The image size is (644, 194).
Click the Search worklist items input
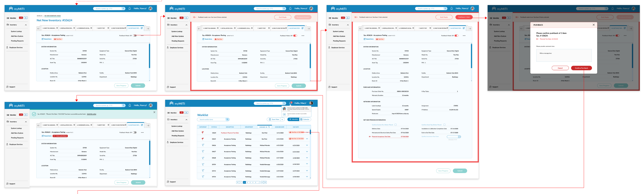213,119
